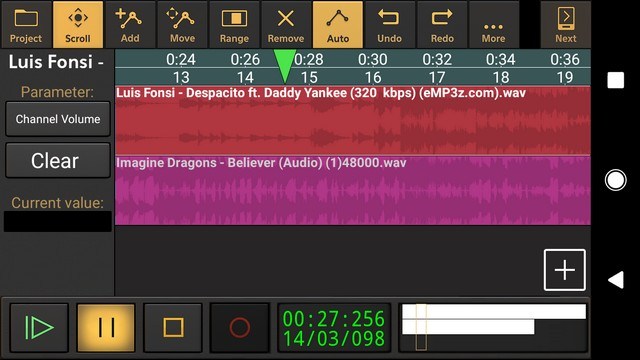Tap the Current value display field
Viewport: 640px width, 360px height.
pos(58,221)
